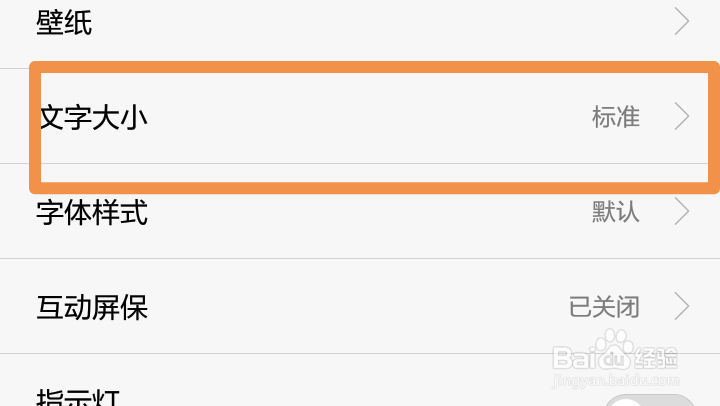The width and height of the screenshot is (720, 406).
Task: Click the Baidu paw logo watermark
Action: (x=616, y=354)
